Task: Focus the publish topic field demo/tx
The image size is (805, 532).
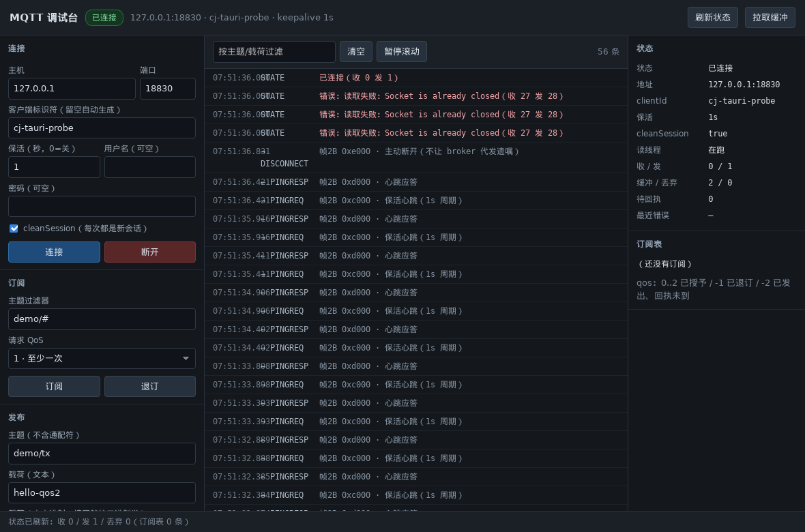Action: 102,454
